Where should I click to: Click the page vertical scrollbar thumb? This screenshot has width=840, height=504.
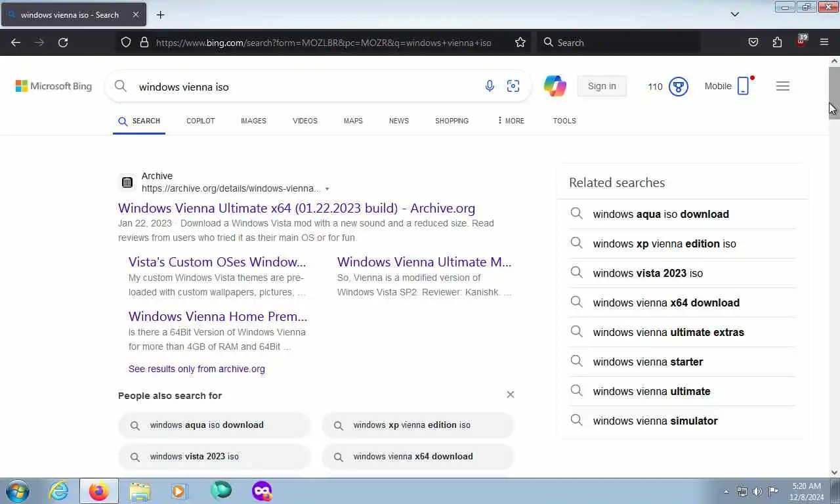pos(834,92)
